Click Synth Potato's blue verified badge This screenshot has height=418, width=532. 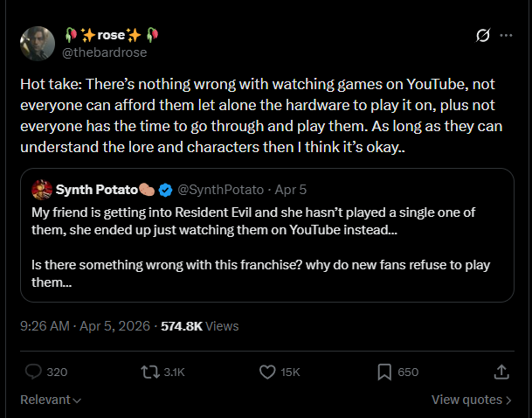(x=166, y=190)
